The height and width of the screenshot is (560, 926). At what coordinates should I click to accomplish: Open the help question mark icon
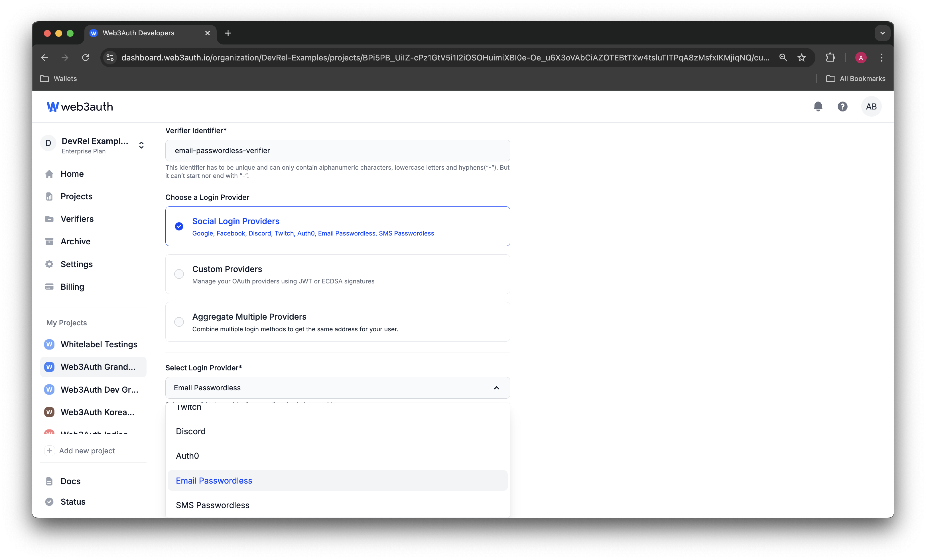842,107
